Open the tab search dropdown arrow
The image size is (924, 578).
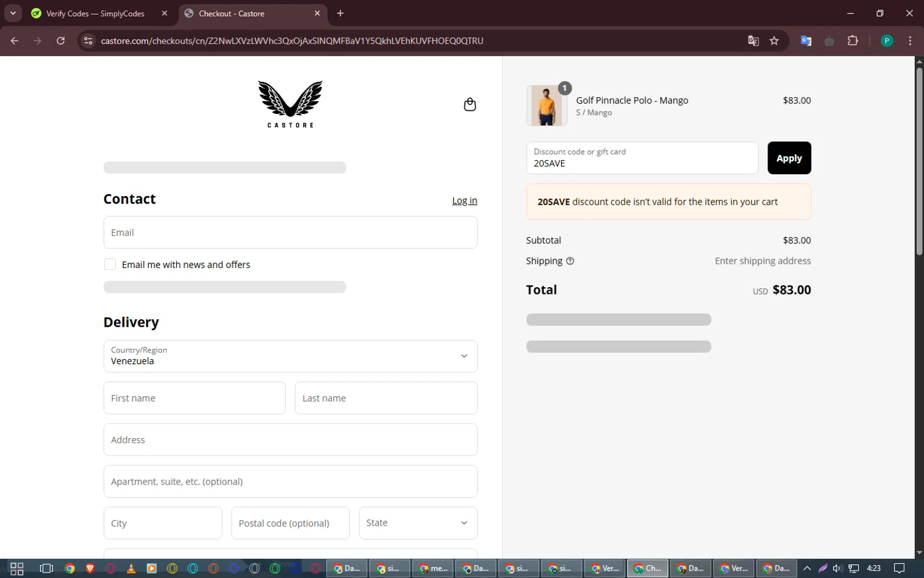[13, 14]
